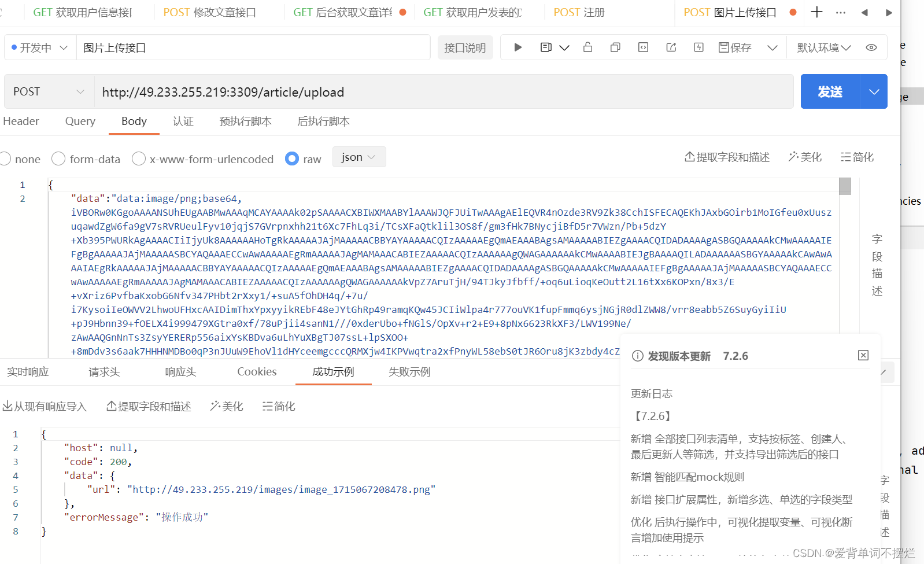The height and width of the screenshot is (564, 924).
Task: Click body 美化 beautify button
Action: 805,157
